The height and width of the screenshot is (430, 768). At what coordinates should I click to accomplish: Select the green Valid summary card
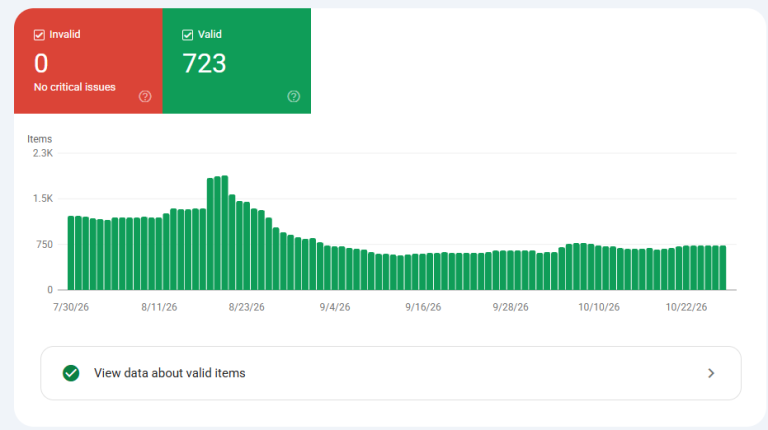click(x=237, y=61)
